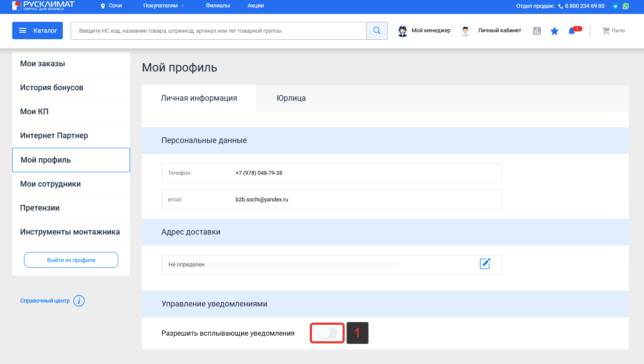Click the Управление уведомлениями heading
The width and height of the screenshot is (644, 364).
[x=214, y=304]
